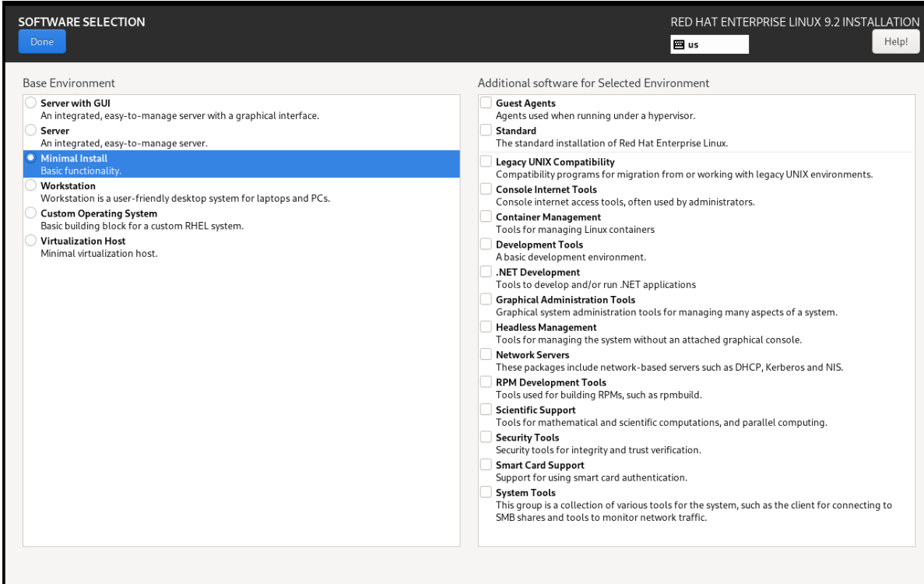Click 'The standard installation of Red Hat Enterprise Linux.'

[612, 143]
